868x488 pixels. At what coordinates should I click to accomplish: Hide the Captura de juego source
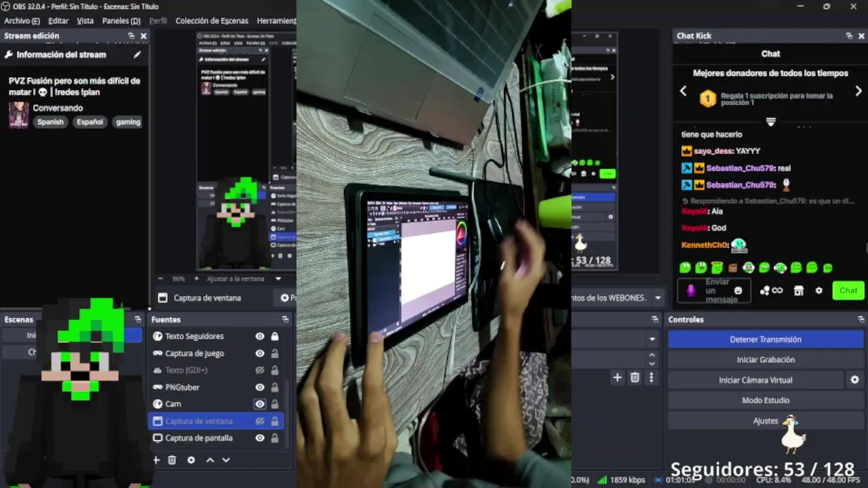click(x=260, y=353)
